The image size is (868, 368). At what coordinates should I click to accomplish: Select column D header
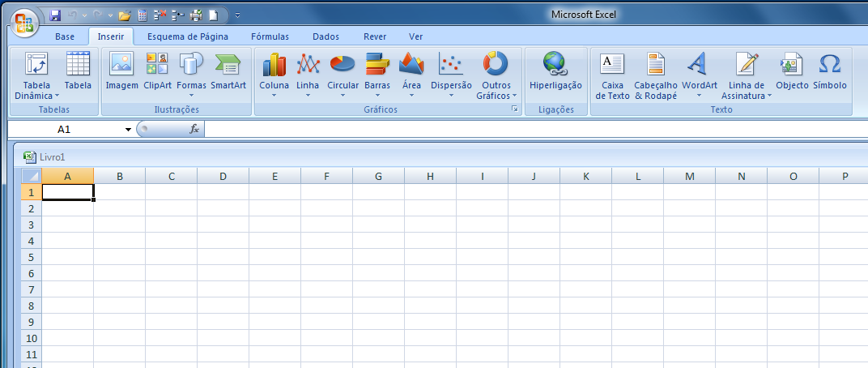(x=223, y=177)
